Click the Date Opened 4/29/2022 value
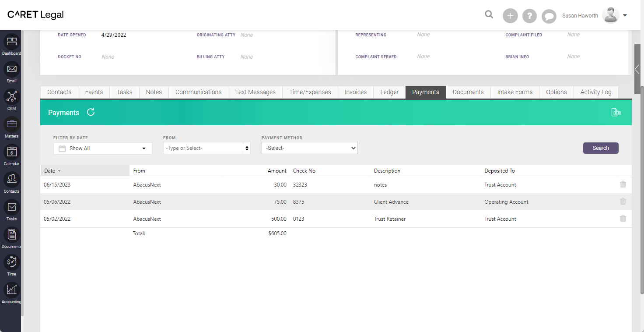 [x=114, y=35]
